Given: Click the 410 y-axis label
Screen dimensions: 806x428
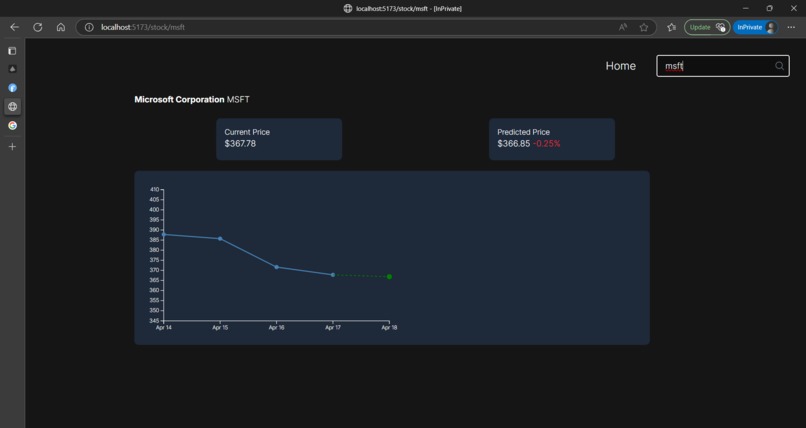Looking at the screenshot, I should pyautogui.click(x=154, y=190).
